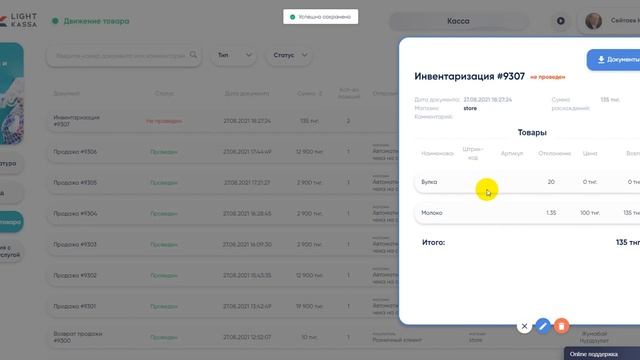
Task: Click the Light Kassa logo
Action: [x=19, y=20]
